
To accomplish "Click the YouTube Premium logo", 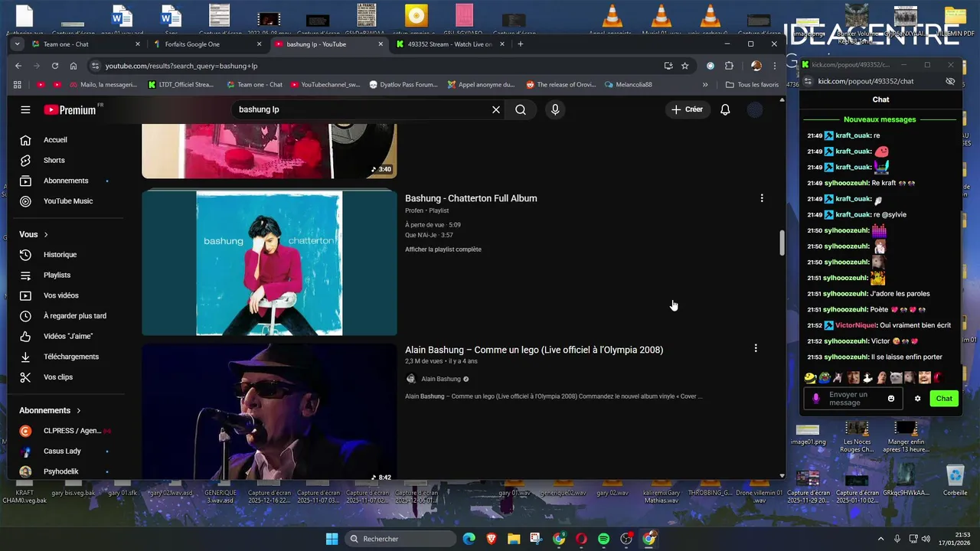I will (x=70, y=109).
